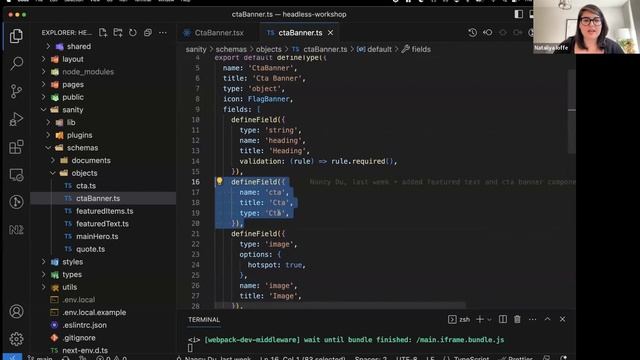Expand the styles folder
This screenshot has height=360, width=640.
[x=73, y=262]
